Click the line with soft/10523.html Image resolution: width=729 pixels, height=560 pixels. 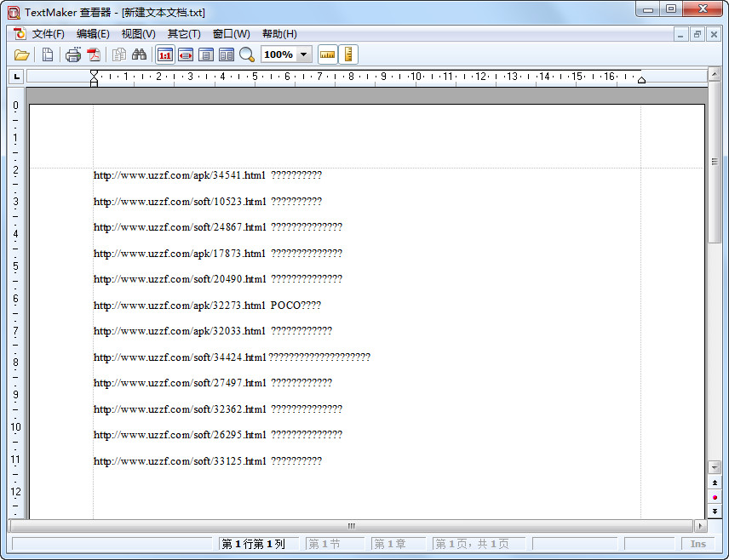coord(208,202)
